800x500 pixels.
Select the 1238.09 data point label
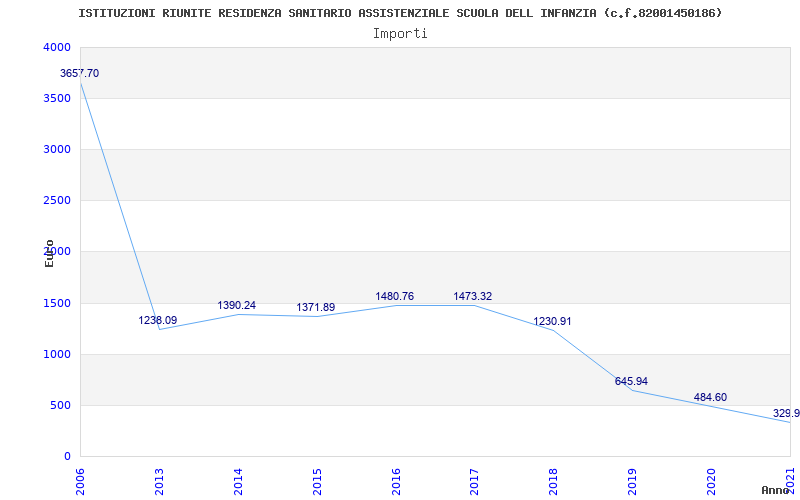[158, 321]
